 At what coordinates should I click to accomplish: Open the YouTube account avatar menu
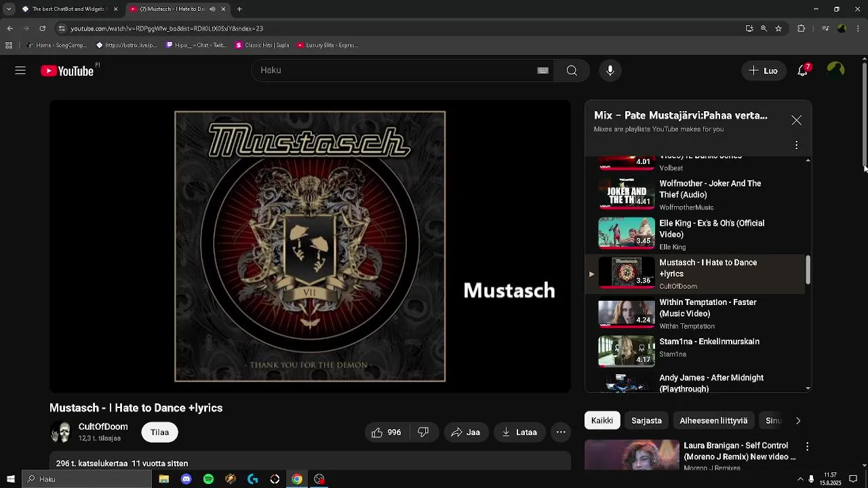pyautogui.click(x=835, y=70)
